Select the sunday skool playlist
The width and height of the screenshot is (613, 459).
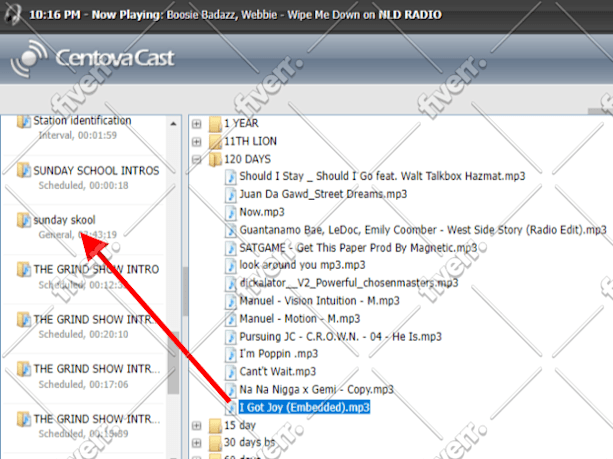pyautogui.click(x=64, y=220)
